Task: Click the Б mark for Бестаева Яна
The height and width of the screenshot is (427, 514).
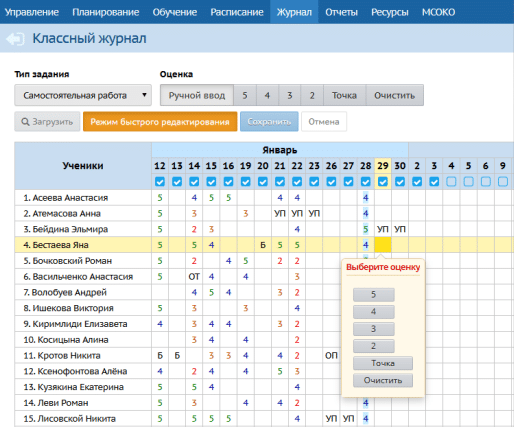Action: tap(263, 245)
